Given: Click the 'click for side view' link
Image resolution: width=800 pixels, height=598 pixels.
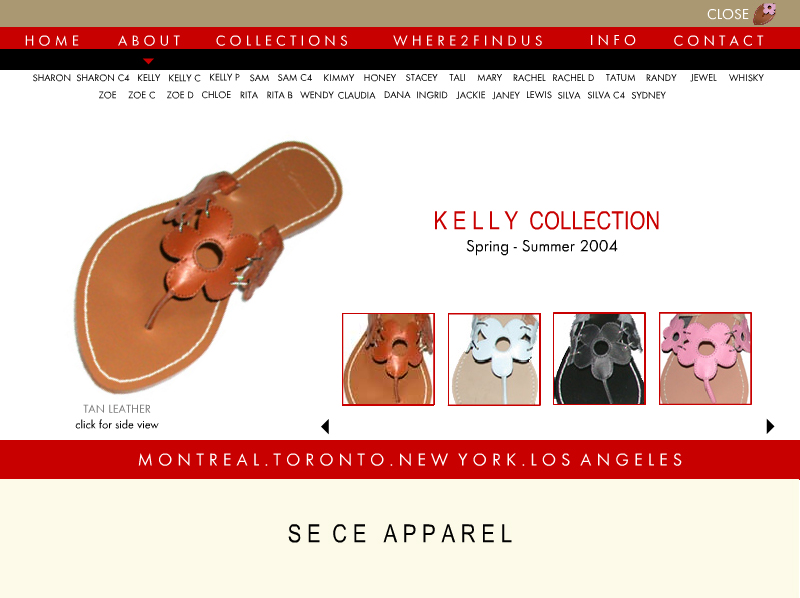Looking at the screenshot, I should pos(117,425).
